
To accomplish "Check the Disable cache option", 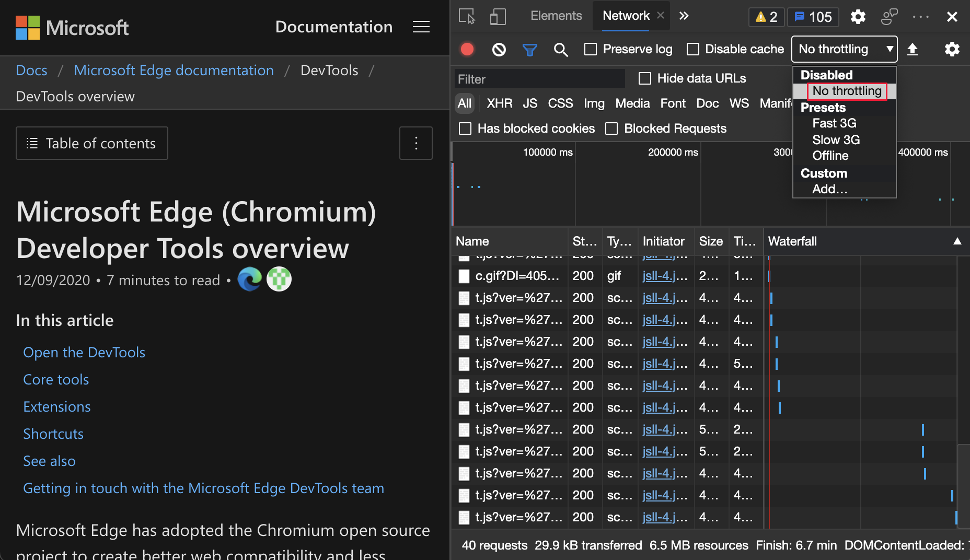I will 693,49.
